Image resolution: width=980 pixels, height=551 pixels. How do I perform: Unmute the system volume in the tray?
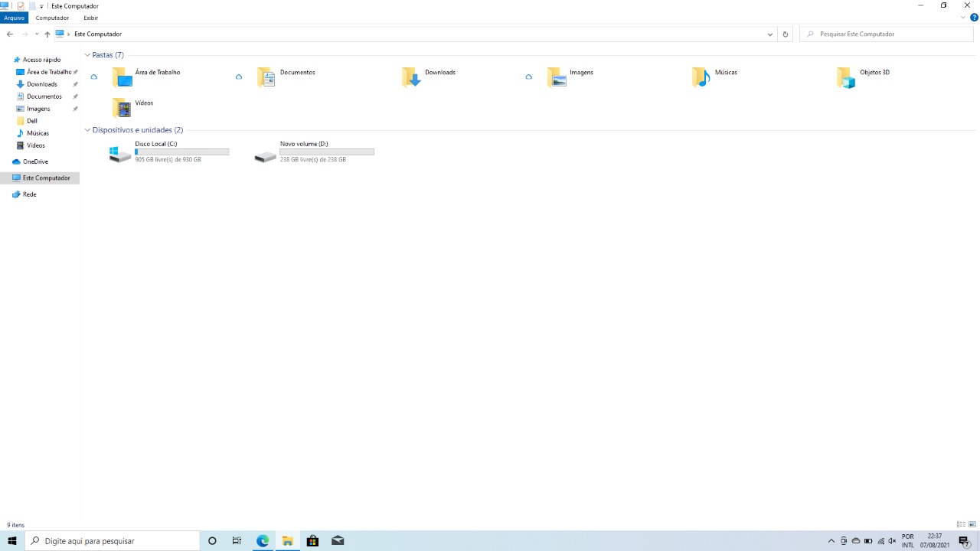pyautogui.click(x=892, y=541)
